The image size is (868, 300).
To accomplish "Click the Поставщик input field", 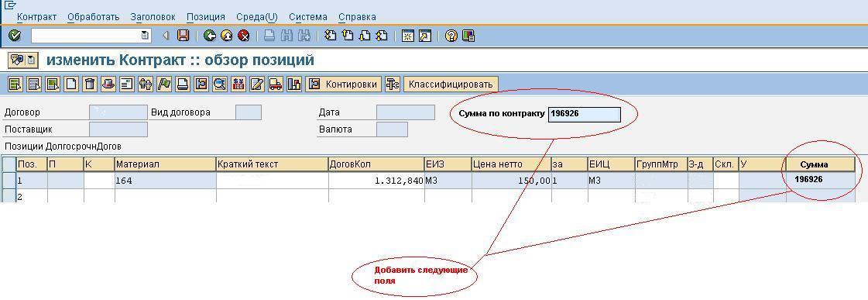I will (x=118, y=129).
